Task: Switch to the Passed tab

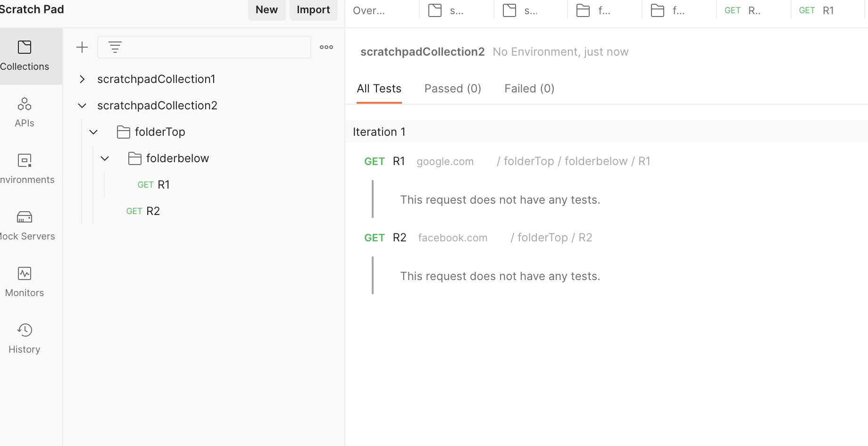Action: (452, 88)
